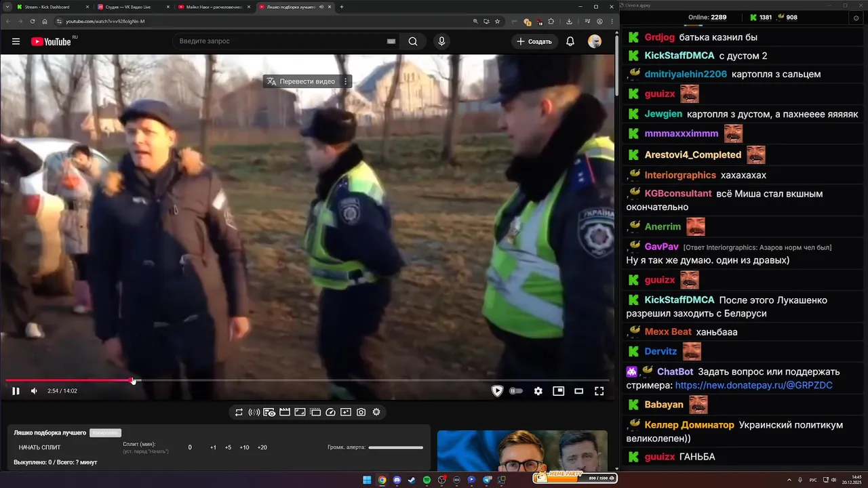Click the Копировать button near title

click(105, 432)
